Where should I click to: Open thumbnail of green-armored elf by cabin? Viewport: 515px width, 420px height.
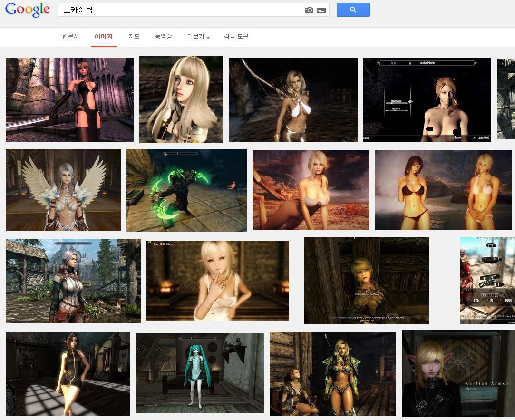pos(333,374)
